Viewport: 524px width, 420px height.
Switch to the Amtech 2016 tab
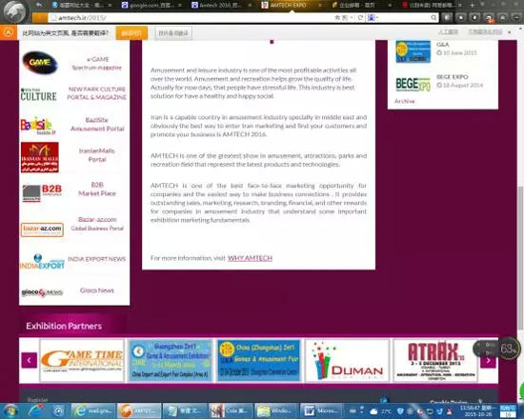pyautogui.click(x=221, y=6)
